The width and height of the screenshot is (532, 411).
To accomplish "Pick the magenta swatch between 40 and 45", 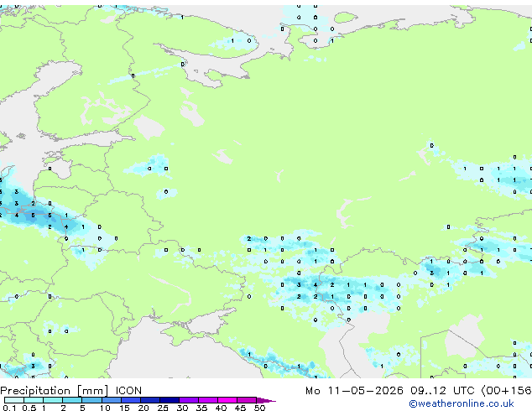I will (x=227, y=400).
